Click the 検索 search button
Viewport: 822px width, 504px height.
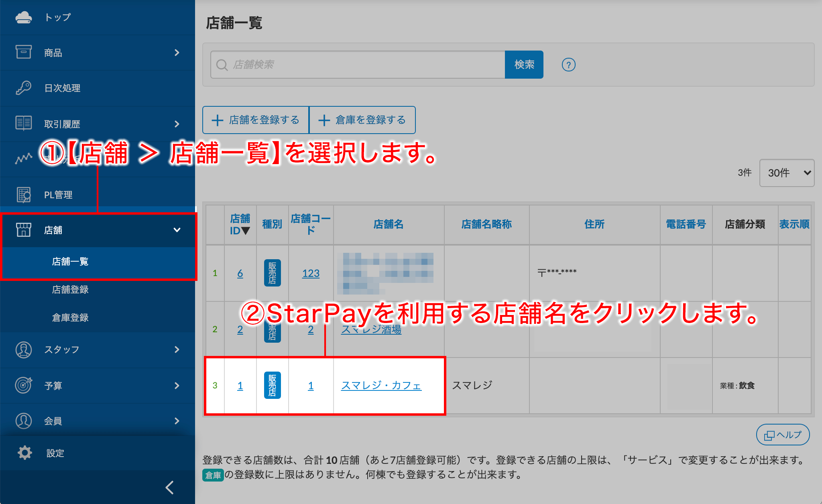524,65
